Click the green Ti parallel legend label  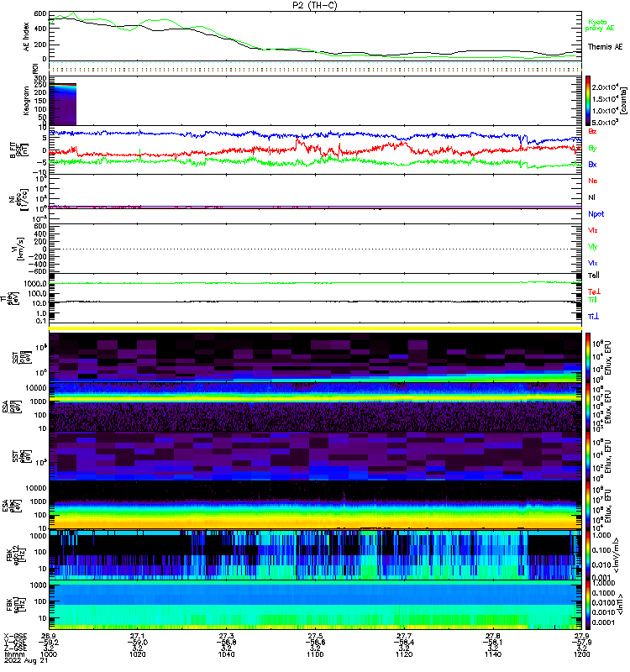[592, 300]
